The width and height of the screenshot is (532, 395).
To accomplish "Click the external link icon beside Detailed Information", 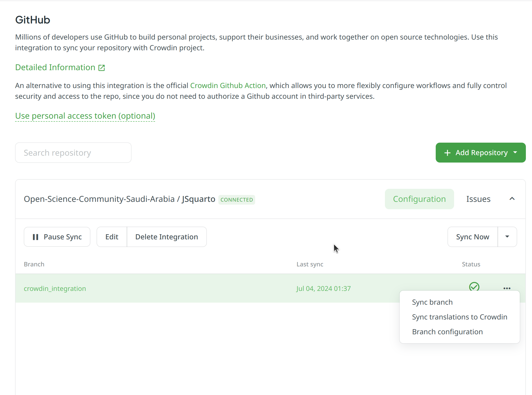I will click(x=102, y=68).
